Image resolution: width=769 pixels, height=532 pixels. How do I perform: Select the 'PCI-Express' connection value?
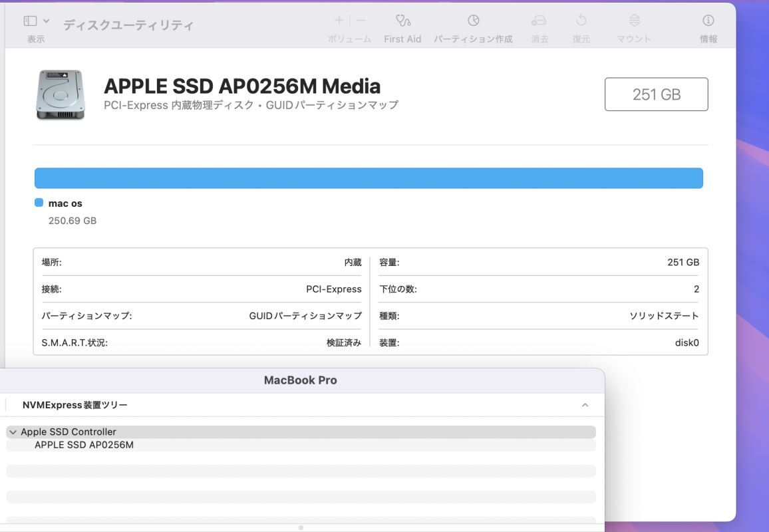tap(334, 289)
